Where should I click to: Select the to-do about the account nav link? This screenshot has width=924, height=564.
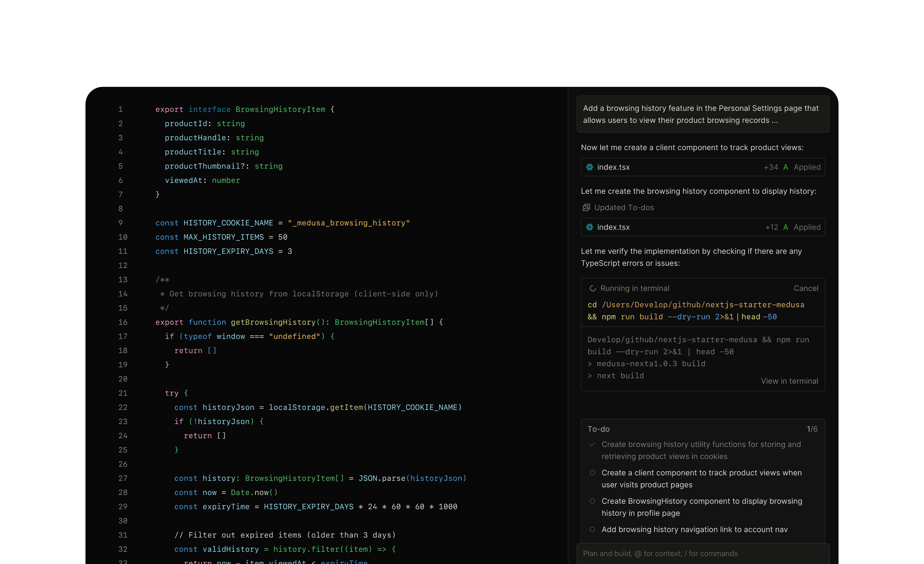pyautogui.click(x=695, y=530)
